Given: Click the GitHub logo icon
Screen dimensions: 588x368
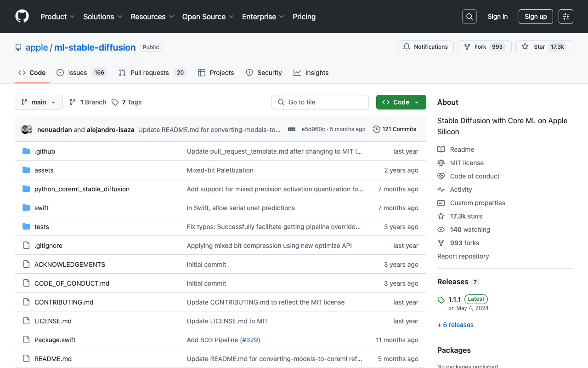Looking at the screenshot, I should pyautogui.click(x=22, y=17).
